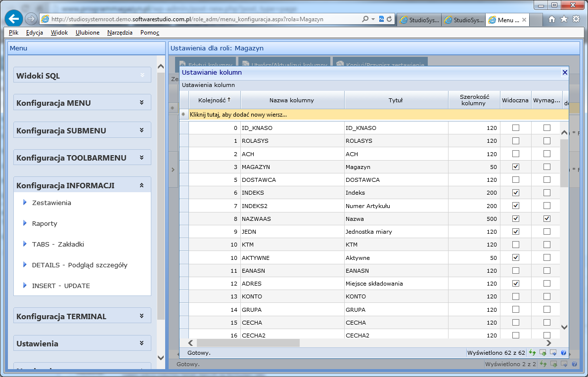
Task: Click the Nazwa kolumny column header
Action: 292,100
